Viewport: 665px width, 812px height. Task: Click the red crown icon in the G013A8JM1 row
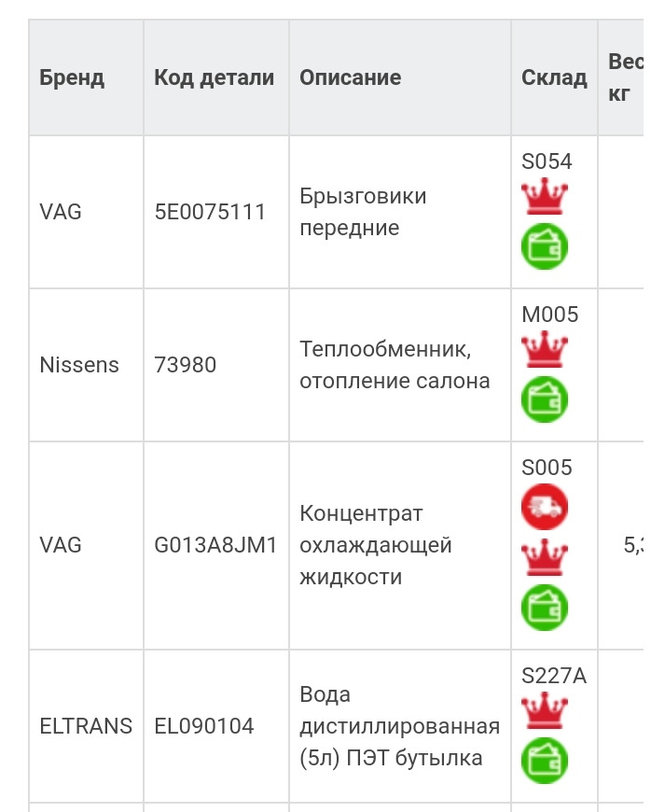click(545, 557)
